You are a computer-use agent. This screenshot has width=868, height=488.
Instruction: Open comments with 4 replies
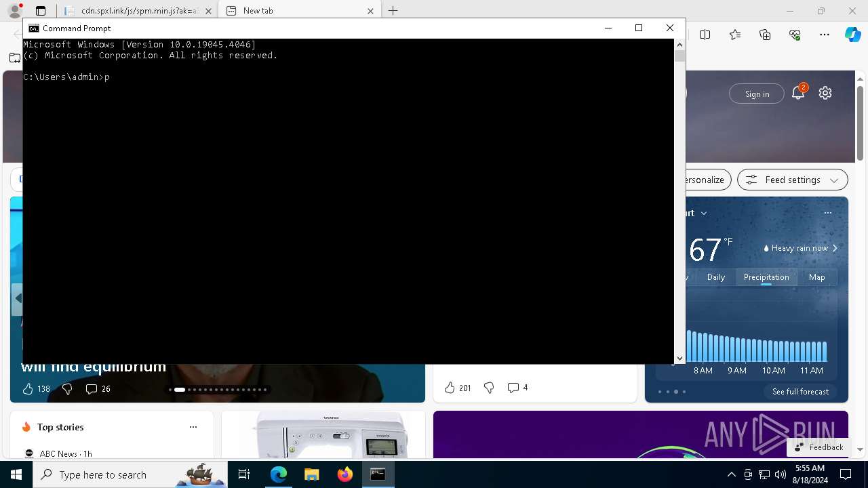pyautogui.click(x=517, y=388)
